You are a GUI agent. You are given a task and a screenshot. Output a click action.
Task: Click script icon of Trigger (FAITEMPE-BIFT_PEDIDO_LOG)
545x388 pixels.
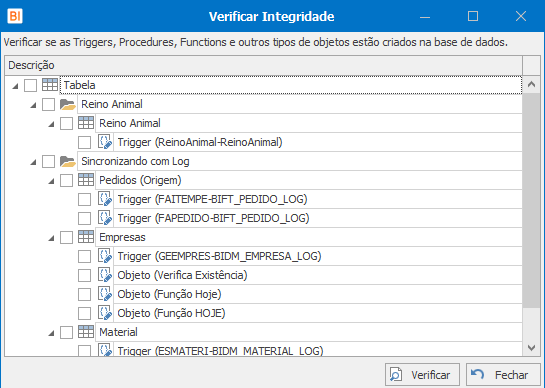[x=105, y=199]
